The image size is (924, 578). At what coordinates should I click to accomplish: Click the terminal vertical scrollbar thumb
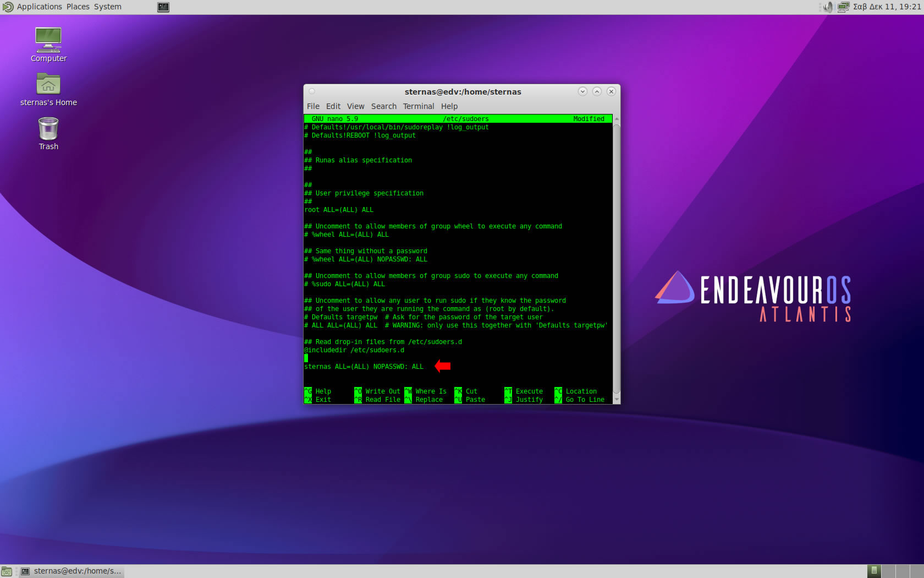click(x=617, y=259)
